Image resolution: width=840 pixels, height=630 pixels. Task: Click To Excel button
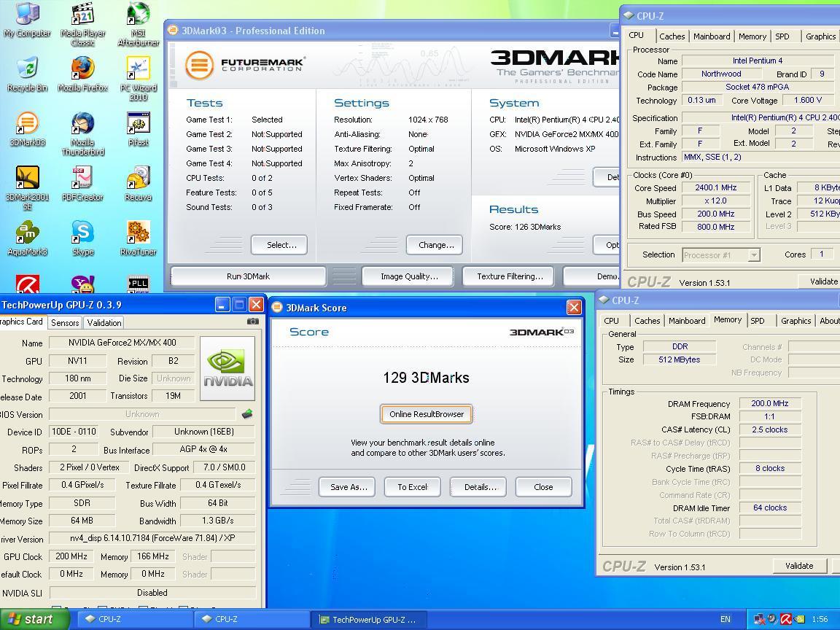413,487
